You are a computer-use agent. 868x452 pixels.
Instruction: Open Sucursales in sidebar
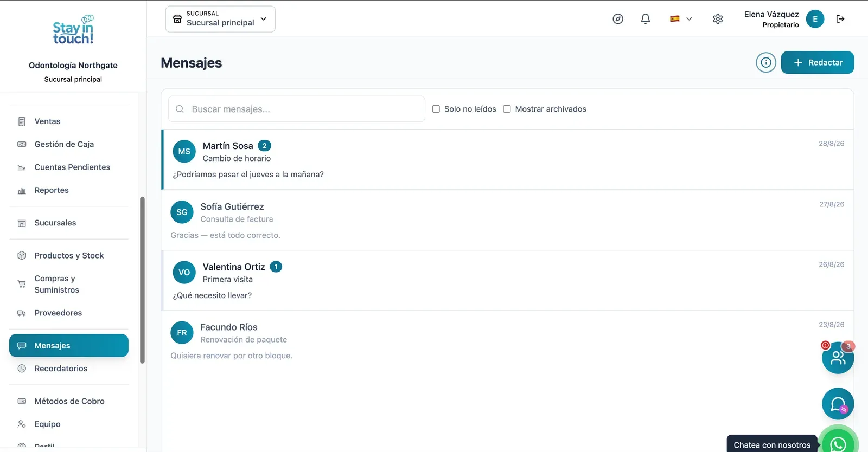(x=69, y=223)
